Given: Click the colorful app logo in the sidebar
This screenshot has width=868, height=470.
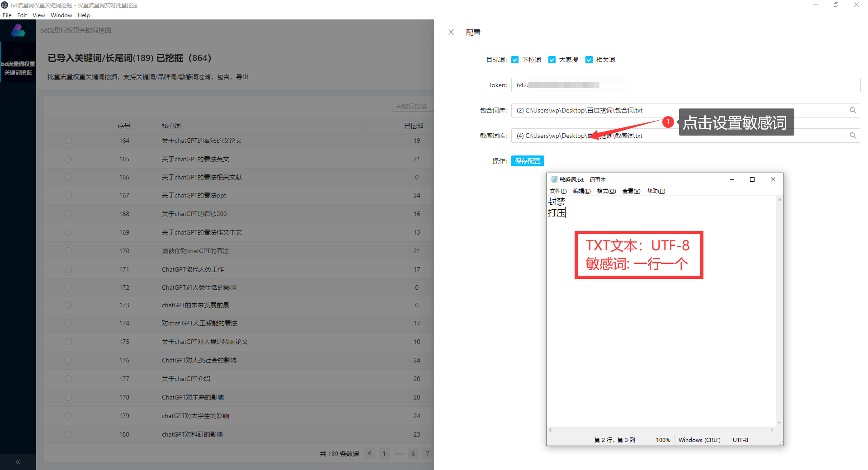Looking at the screenshot, I should (18, 30).
